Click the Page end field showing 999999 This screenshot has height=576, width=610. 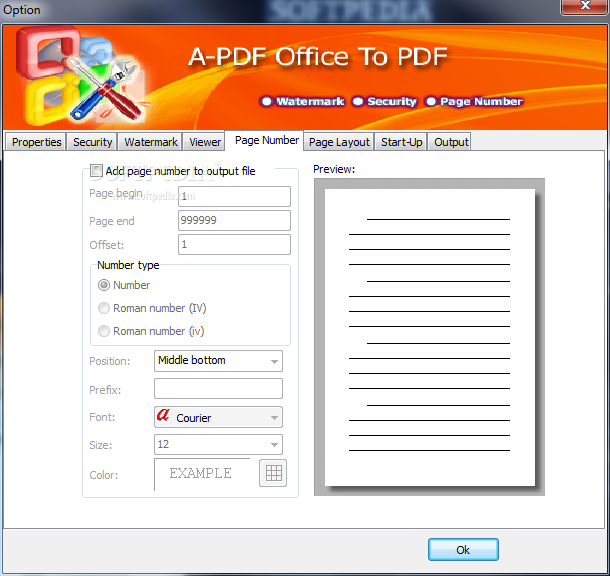(234, 221)
